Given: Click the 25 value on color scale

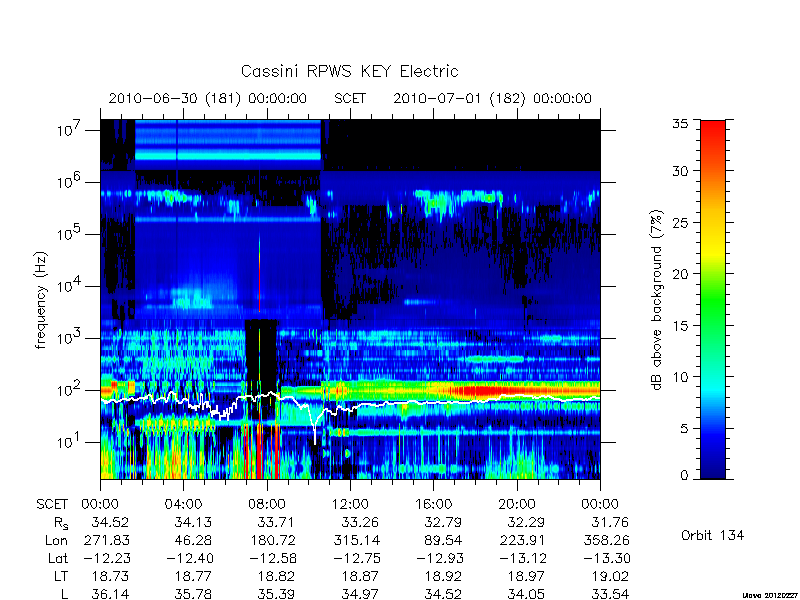Looking at the screenshot, I should pyautogui.click(x=681, y=222).
